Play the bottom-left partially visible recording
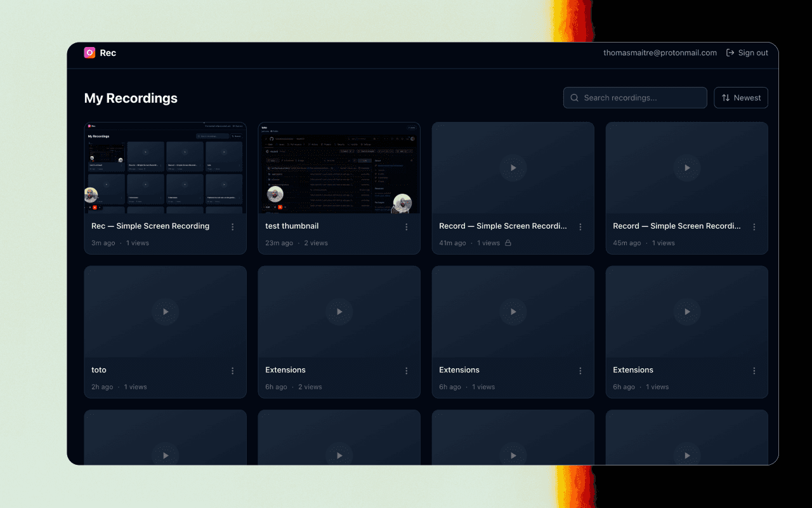Viewport: 812px width, 508px height. pos(165,455)
